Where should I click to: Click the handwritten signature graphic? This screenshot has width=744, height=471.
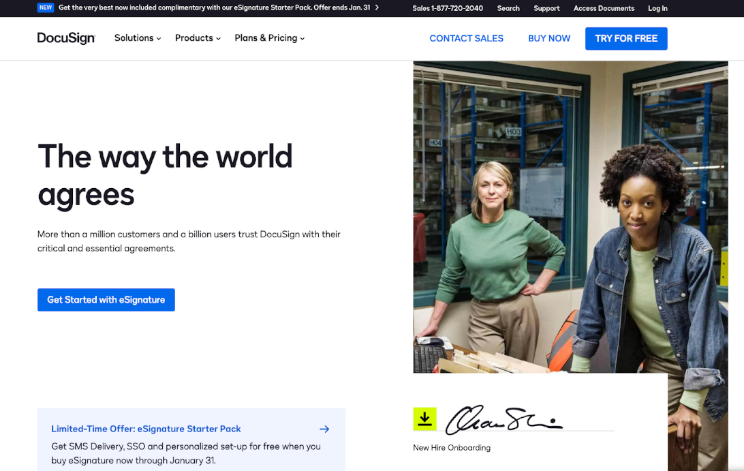504,419
